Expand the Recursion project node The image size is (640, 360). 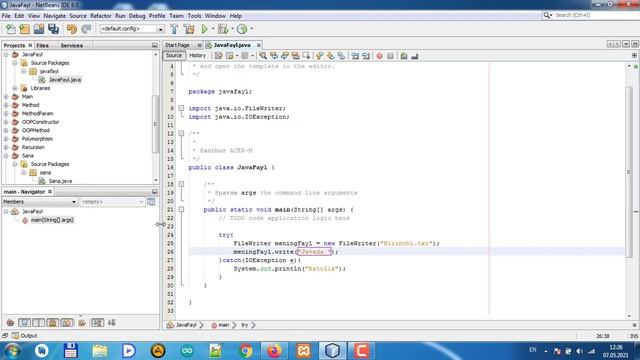(6, 147)
